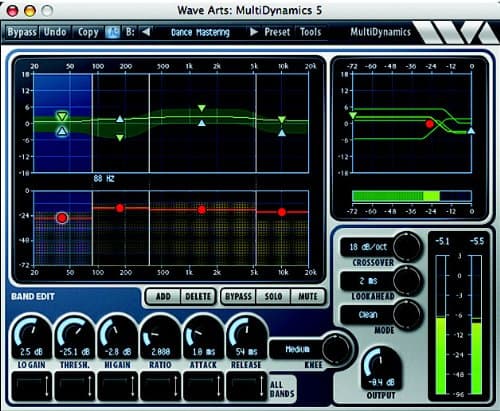
Task: Click the -5.5 right peak readout
Action: [476, 241]
